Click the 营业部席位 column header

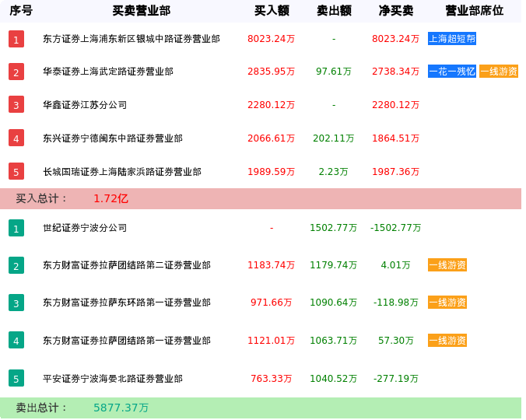click(475, 11)
